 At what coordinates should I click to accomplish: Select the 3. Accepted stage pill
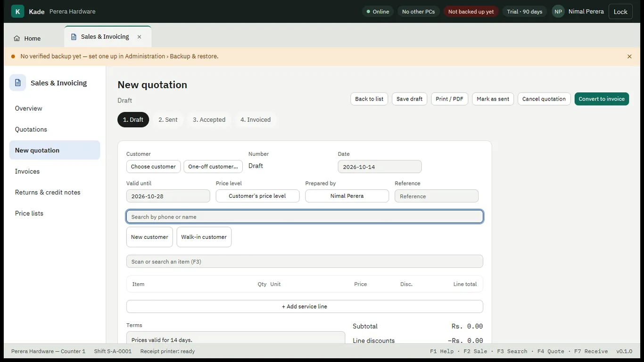209,119
